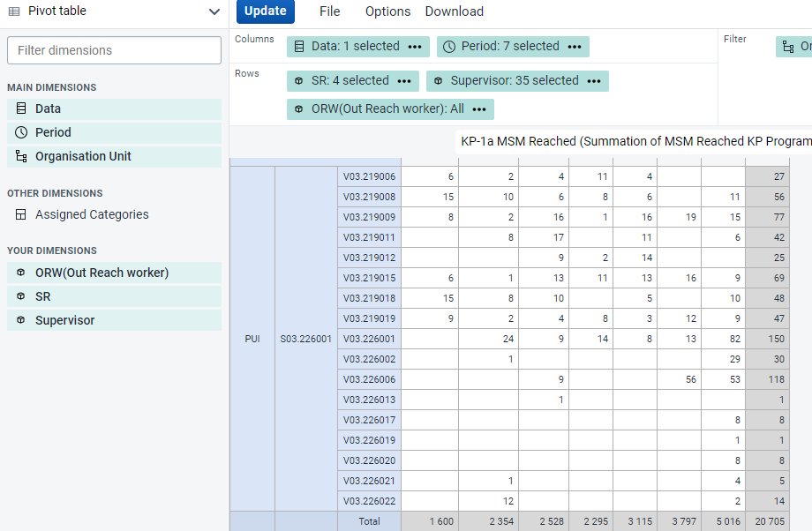The height and width of the screenshot is (531, 812).
Task: Click the column total 1 600
Action: pyautogui.click(x=430, y=521)
